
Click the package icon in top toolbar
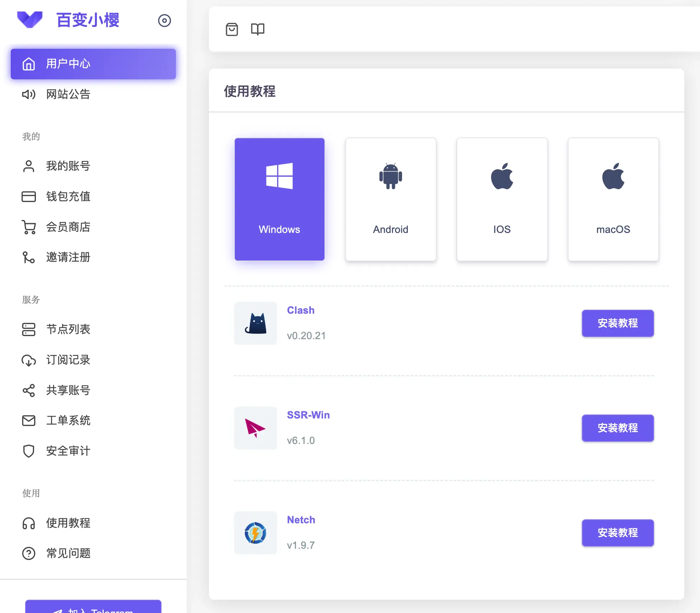point(232,29)
